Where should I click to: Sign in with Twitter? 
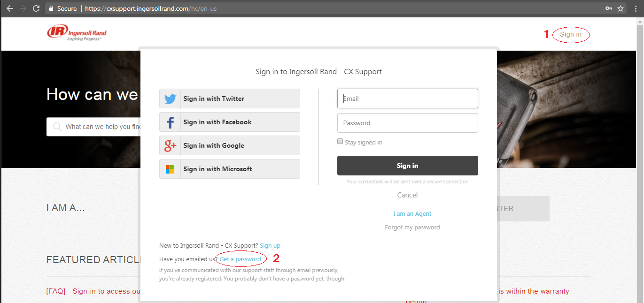tap(230, 98)
